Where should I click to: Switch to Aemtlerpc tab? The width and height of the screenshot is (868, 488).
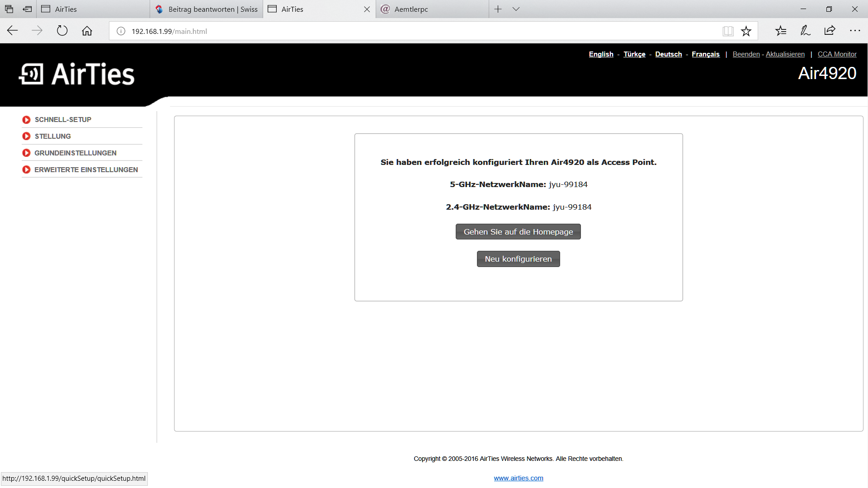[432, 9]
